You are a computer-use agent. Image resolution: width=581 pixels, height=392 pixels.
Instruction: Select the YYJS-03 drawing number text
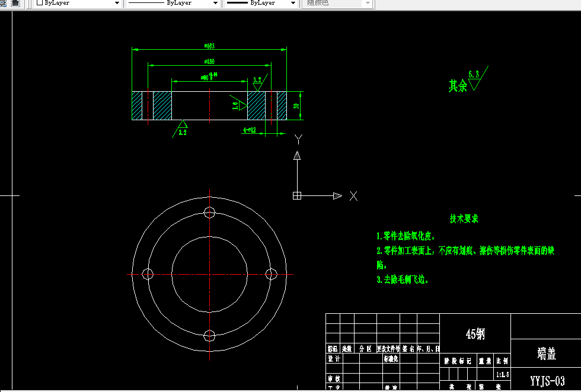coord(547,381)
